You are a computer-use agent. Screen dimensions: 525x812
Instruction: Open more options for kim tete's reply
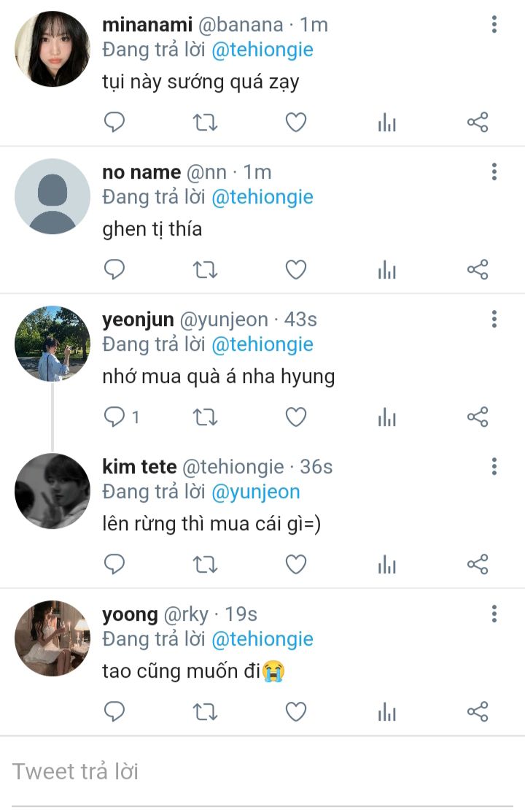point(494,466)
